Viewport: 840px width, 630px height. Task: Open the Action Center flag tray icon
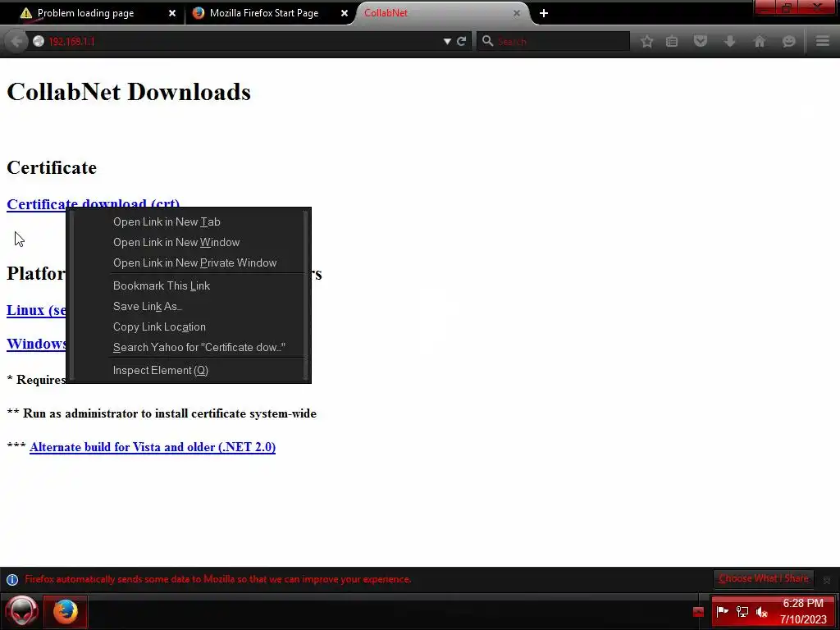tap(722, 611)
